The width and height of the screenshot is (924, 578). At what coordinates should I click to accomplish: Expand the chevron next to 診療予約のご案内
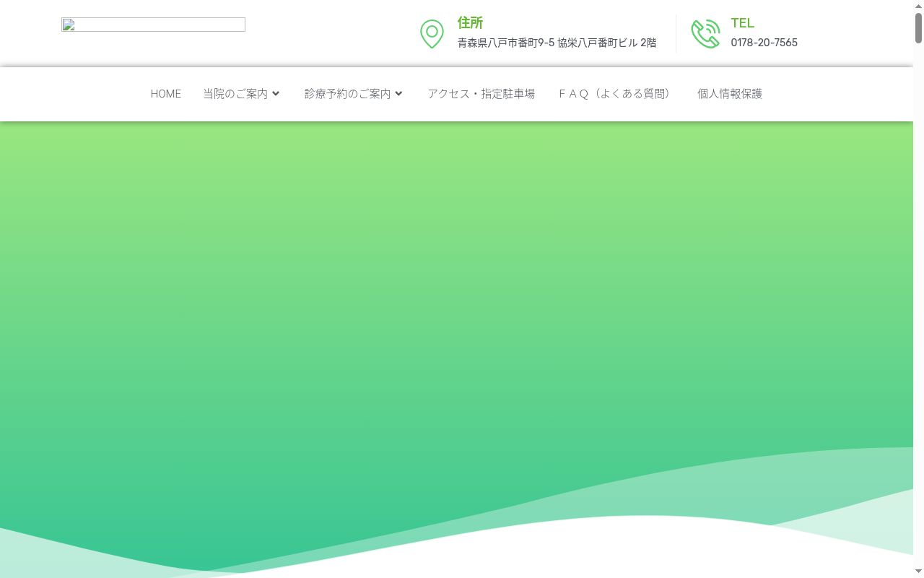[x=398, y=94]
